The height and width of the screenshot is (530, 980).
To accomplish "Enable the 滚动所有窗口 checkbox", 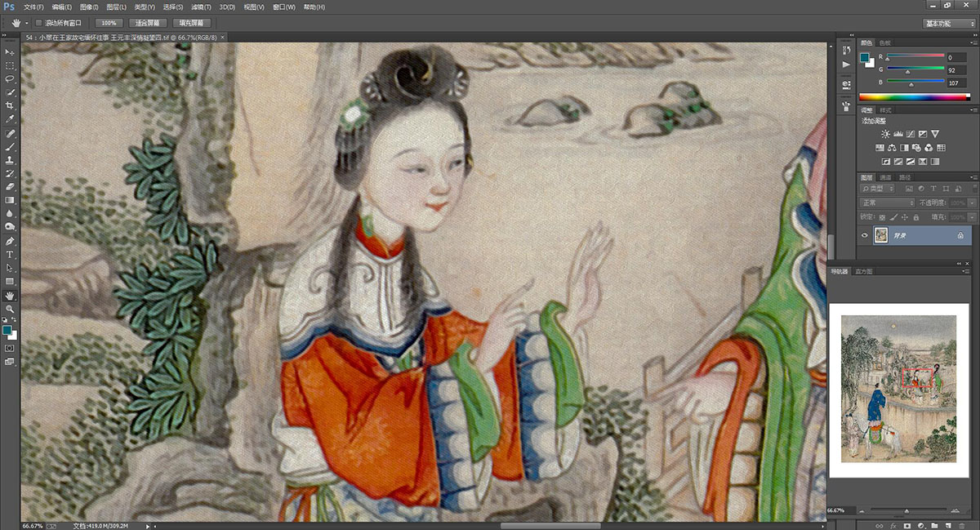I will pyautogui.click(x=38, y=23).
